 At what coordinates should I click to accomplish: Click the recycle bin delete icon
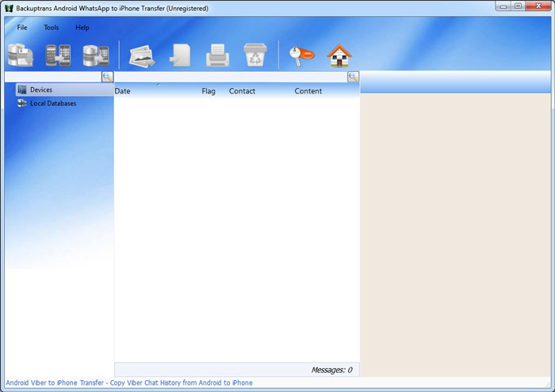click(x=255, y=55)
